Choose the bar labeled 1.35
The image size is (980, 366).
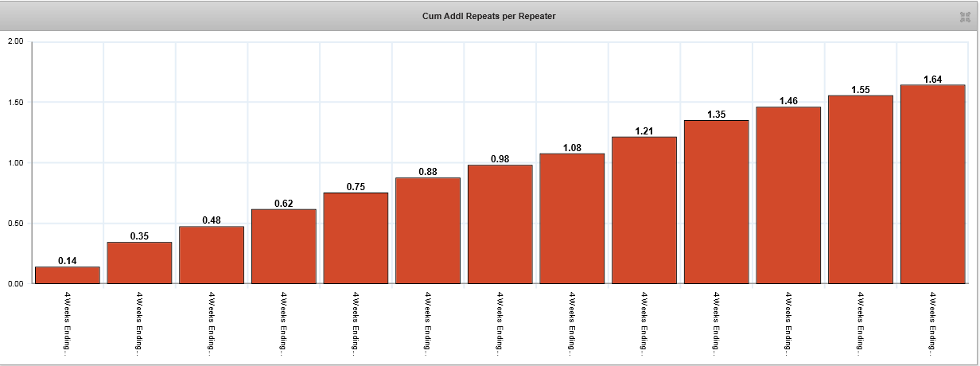tap(716, 202)
